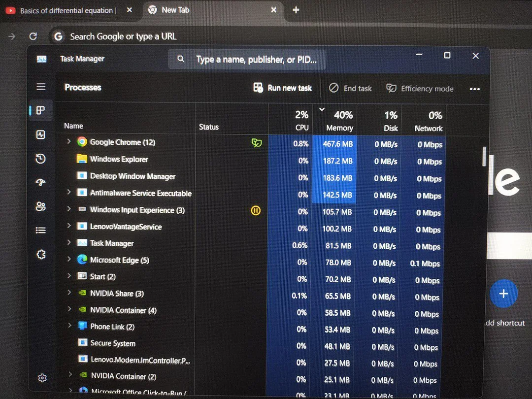
Task: Open the App history sidebar icon
Action: coord(41,159)
